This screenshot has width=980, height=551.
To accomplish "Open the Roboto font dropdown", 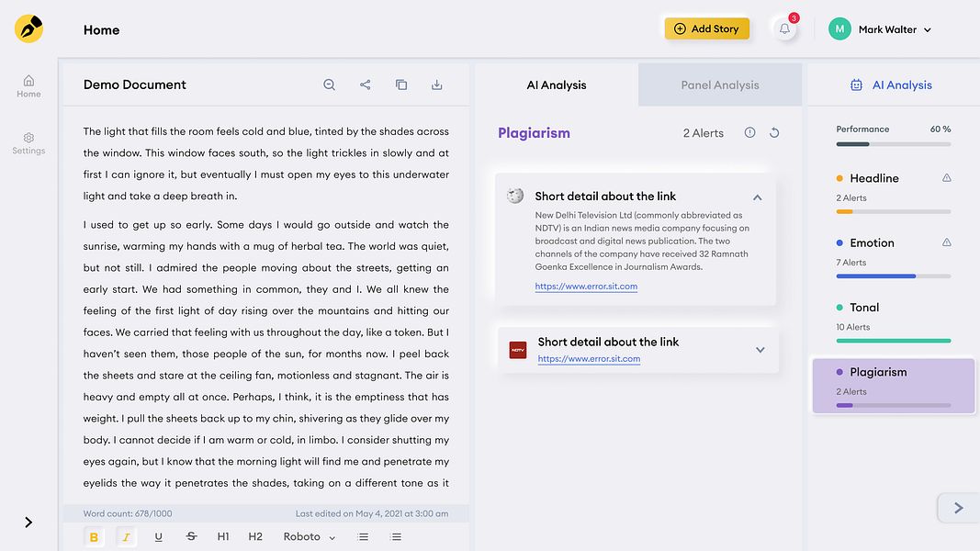I will 310,536.
